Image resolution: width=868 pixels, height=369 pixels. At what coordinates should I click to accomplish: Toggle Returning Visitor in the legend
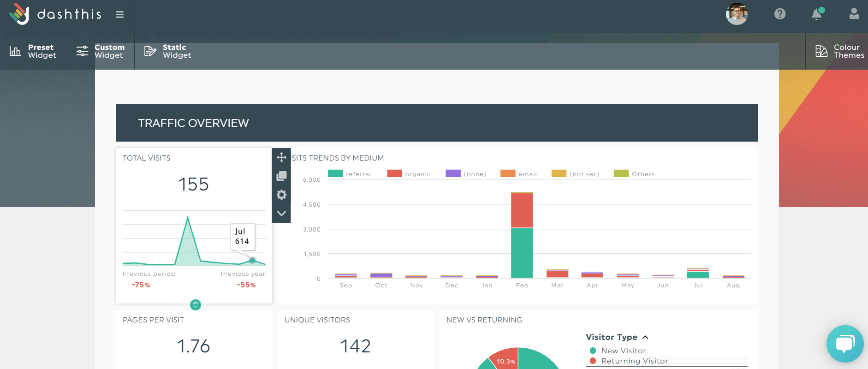pos(629,361)
